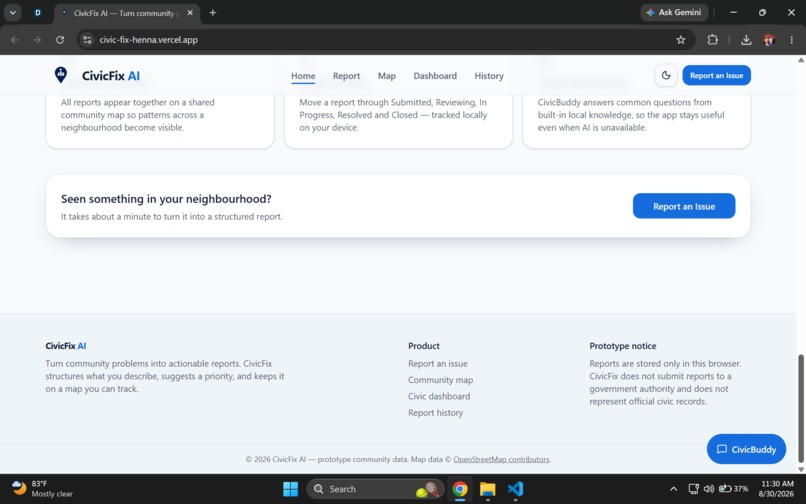Click the battery icon showing 37%
The height and width of the screenshot is (504, 806).
(x=734, y=489)
